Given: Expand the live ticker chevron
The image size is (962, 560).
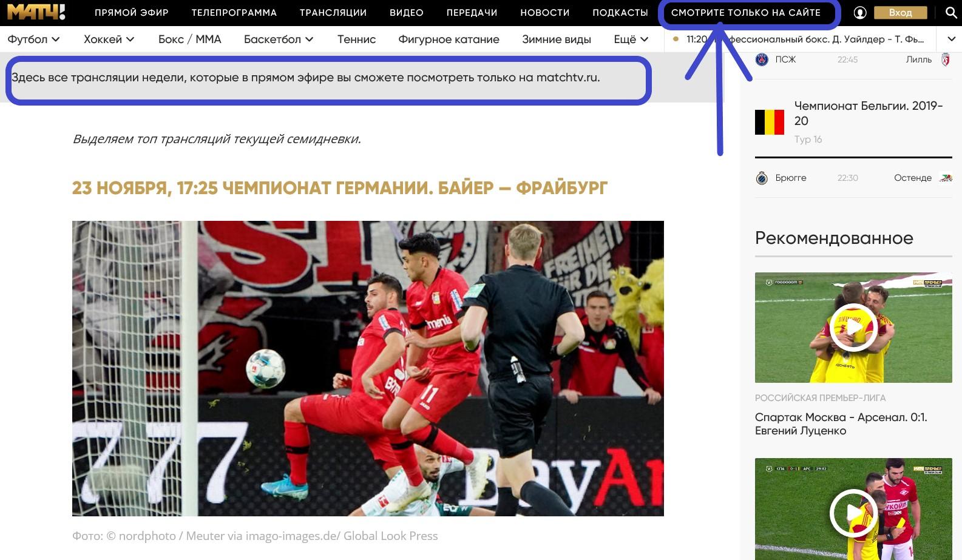Looking at the screenshot, I should (951, 39).
